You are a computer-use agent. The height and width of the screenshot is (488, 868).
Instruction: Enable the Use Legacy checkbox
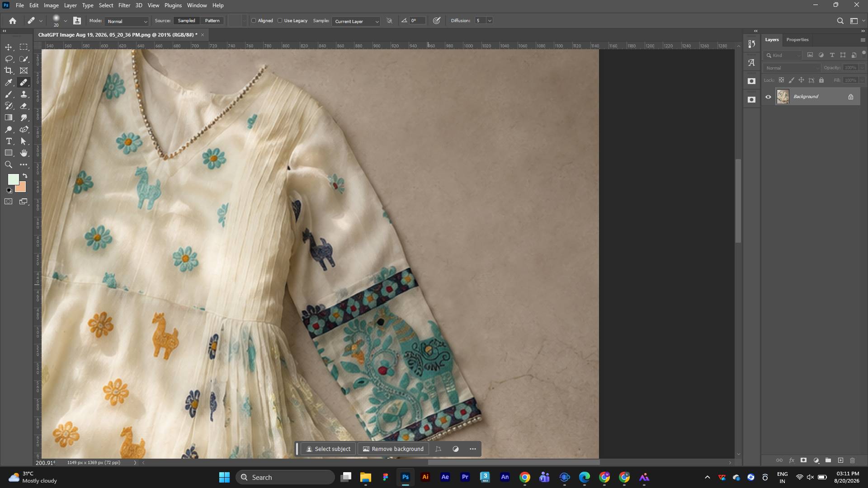[280, 21]
